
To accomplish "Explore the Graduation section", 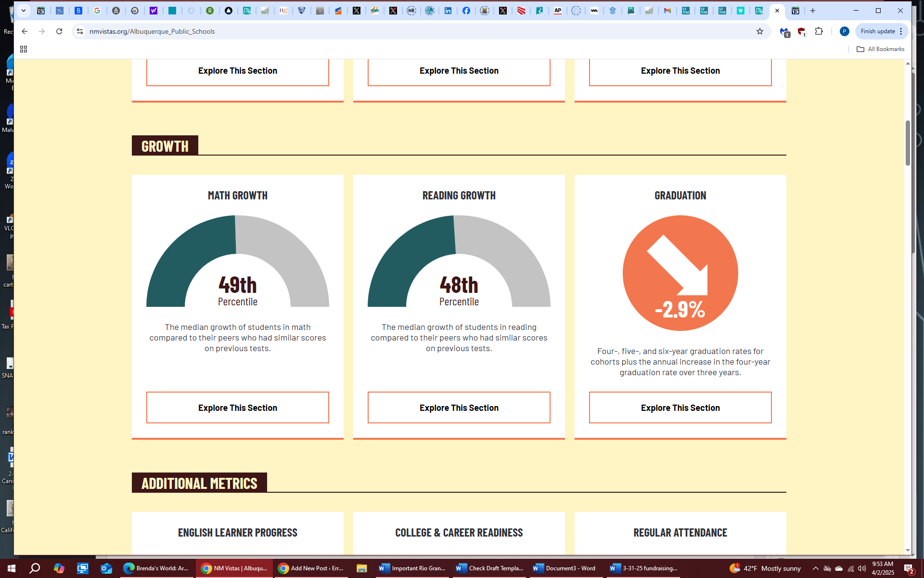I will (x=680, y=407).
